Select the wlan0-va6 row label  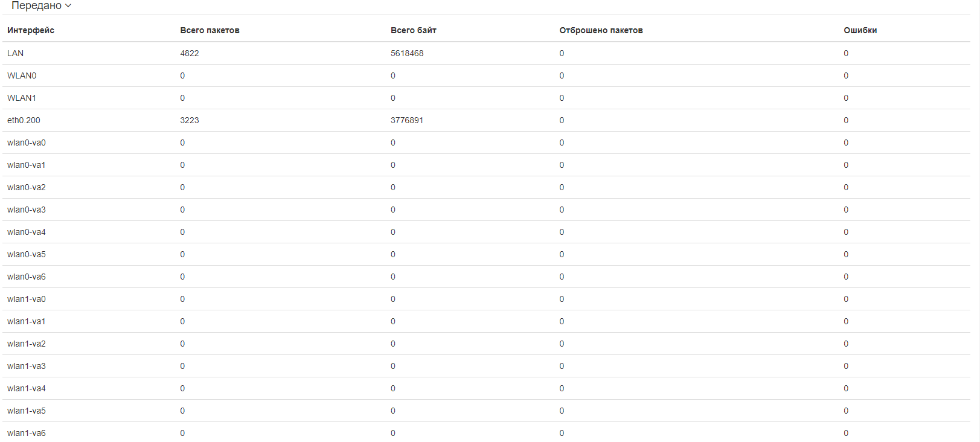27,277
